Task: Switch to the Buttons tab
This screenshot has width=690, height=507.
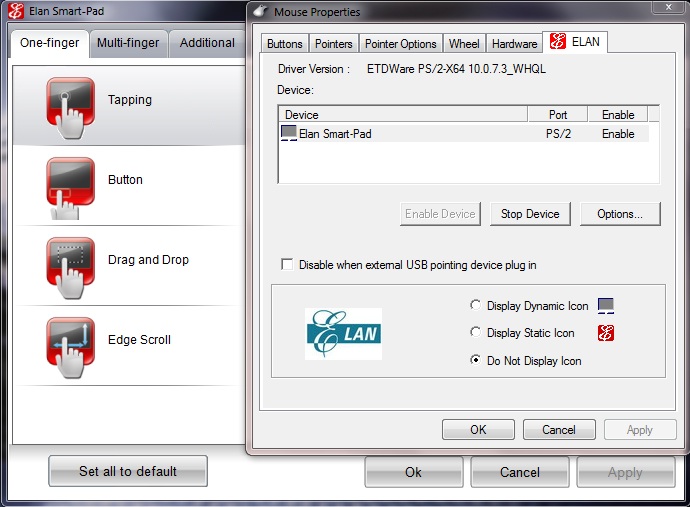Action: [285, 44]
